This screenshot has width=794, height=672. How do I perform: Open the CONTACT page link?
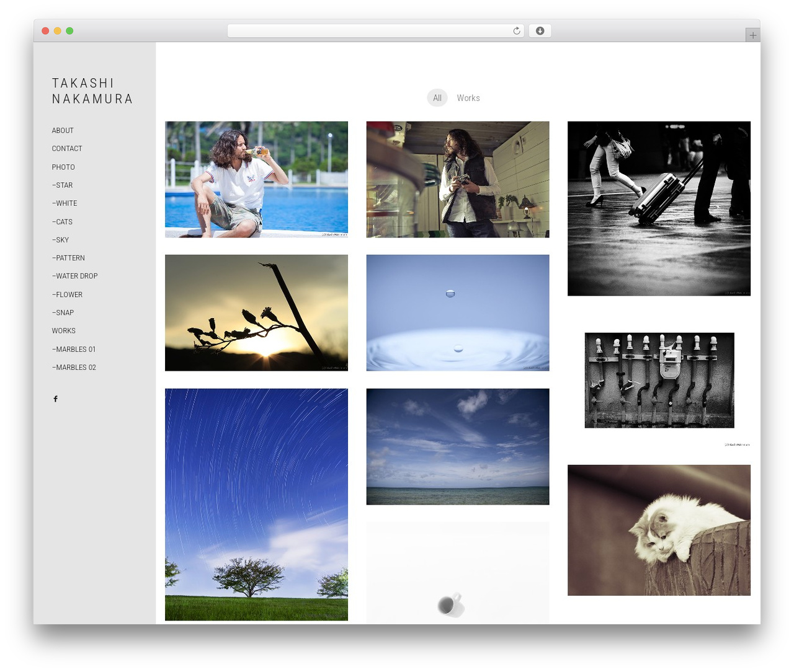click(x=67, y=149)
